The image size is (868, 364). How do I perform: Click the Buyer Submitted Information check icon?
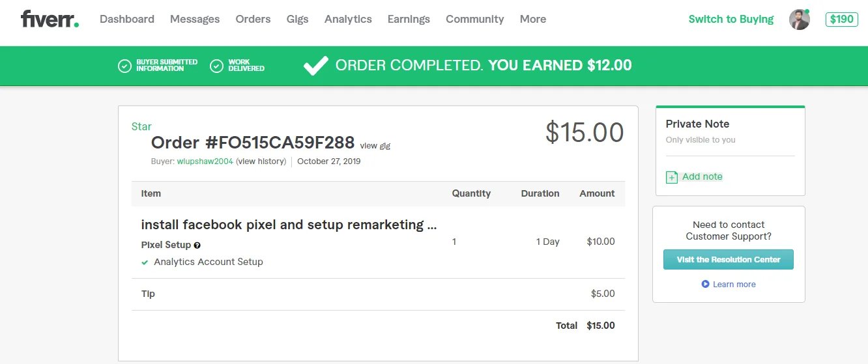point(124,66)
